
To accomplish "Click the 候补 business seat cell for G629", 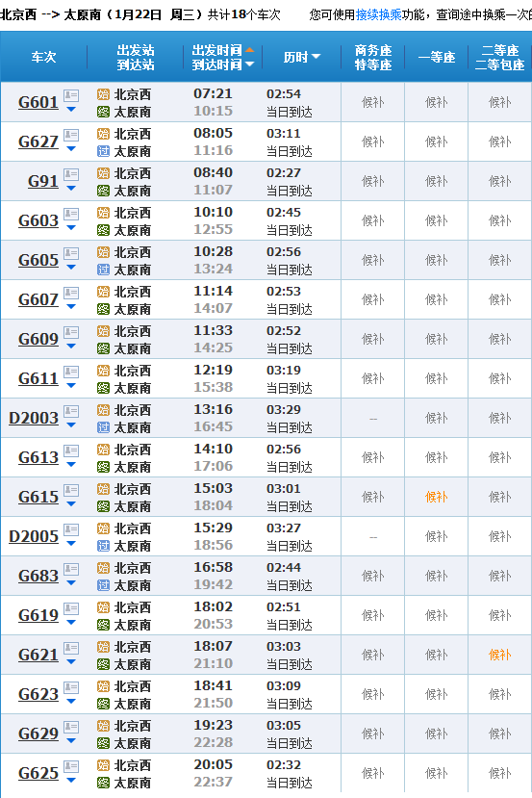I will 373,734.
